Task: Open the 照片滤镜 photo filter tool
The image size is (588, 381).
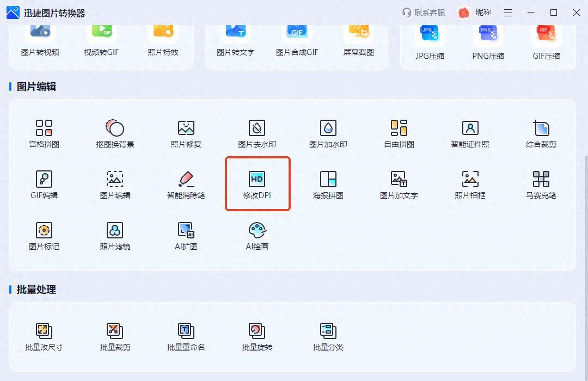Action: tap(115, 236)
